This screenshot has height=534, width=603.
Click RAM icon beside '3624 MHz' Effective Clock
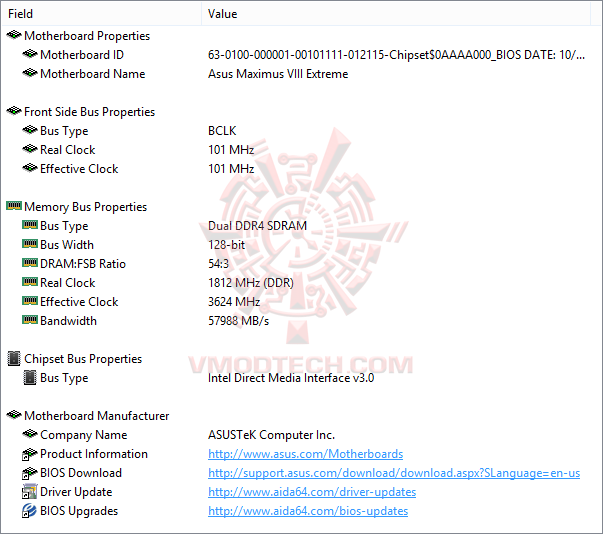click(x=30, y=301)
